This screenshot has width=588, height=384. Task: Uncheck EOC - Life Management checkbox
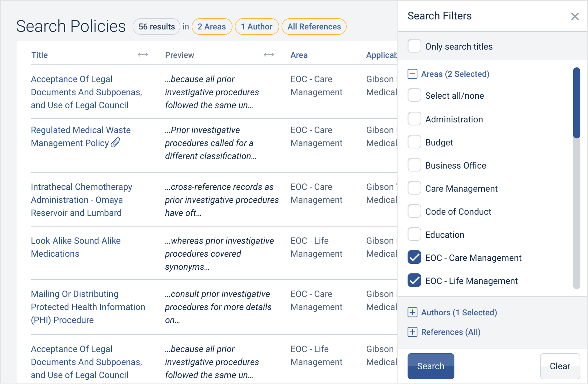click(x=414, y=281)
